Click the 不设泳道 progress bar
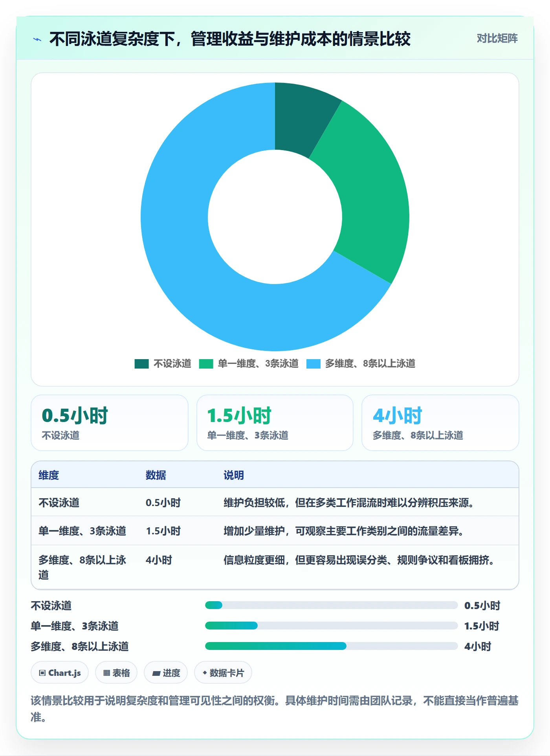The image size is (550, 756). [x=331, y=605]
